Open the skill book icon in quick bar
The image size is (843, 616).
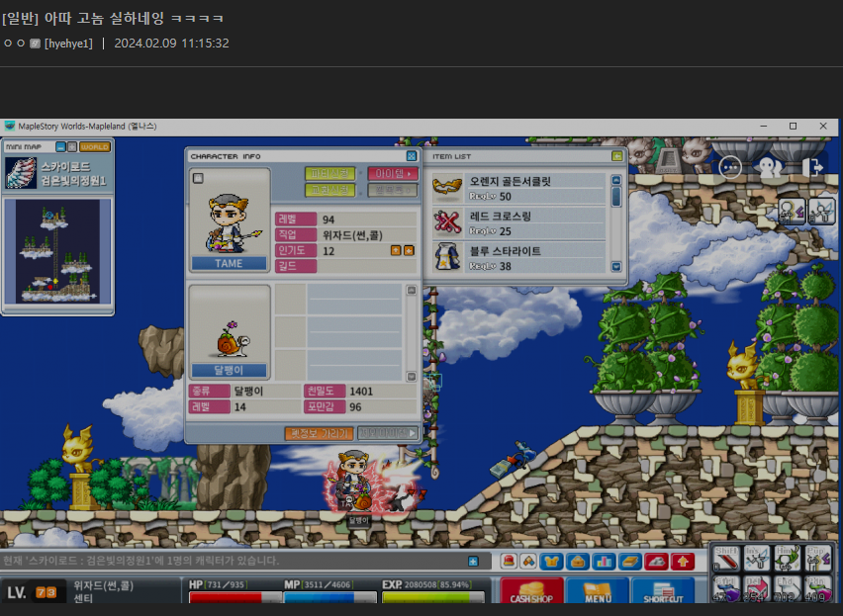click(x=630, y=562)
